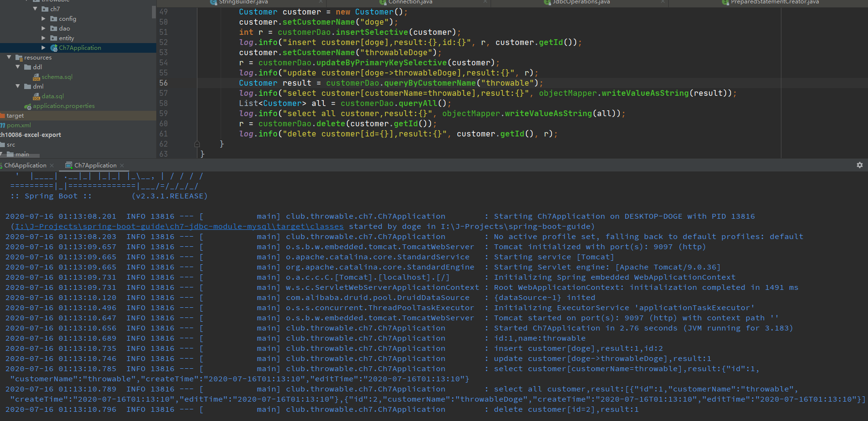Click the Ch7Application run tab icon
Image resolution: width=868 pixels, height=421 pixels.
point(69,165)
